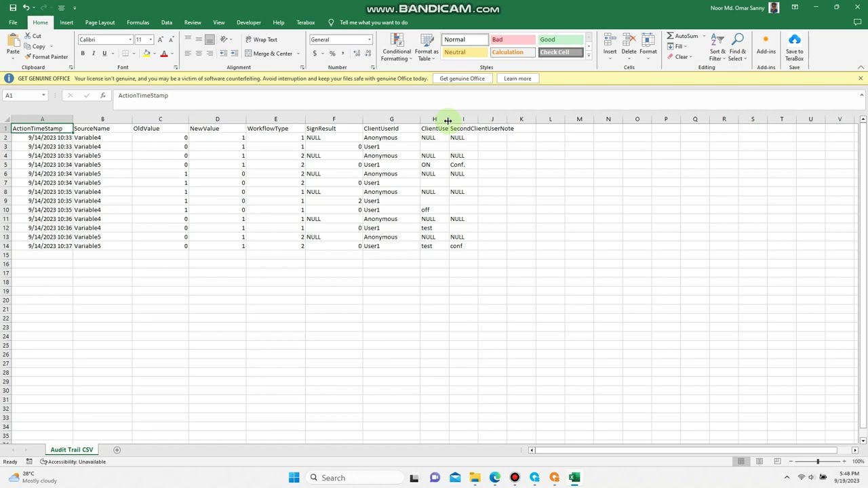Apply accounting dollar number format
The width and height of the screenshot is (868, 488).
(315, 54)
